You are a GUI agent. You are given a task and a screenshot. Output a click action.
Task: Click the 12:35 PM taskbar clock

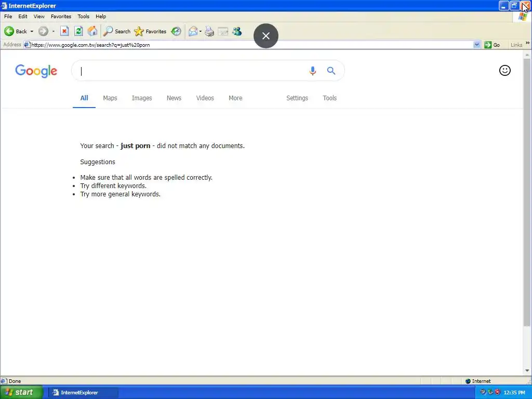click(x=514, y=393)
